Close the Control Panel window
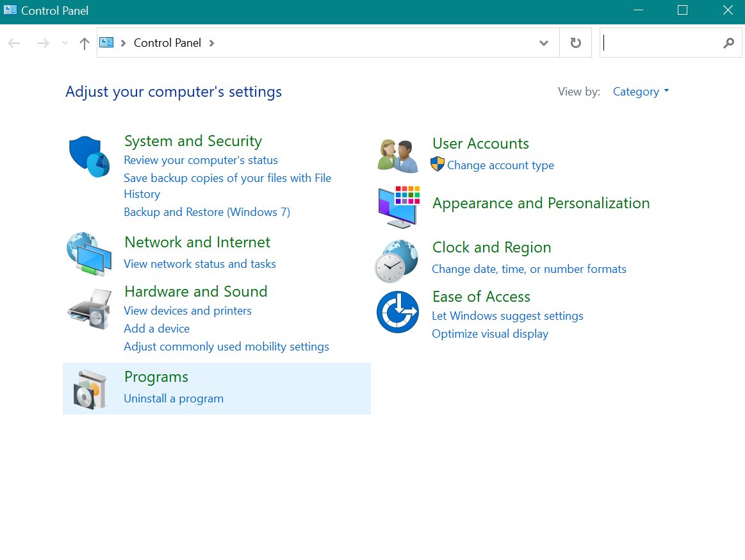 click(728, 10)
